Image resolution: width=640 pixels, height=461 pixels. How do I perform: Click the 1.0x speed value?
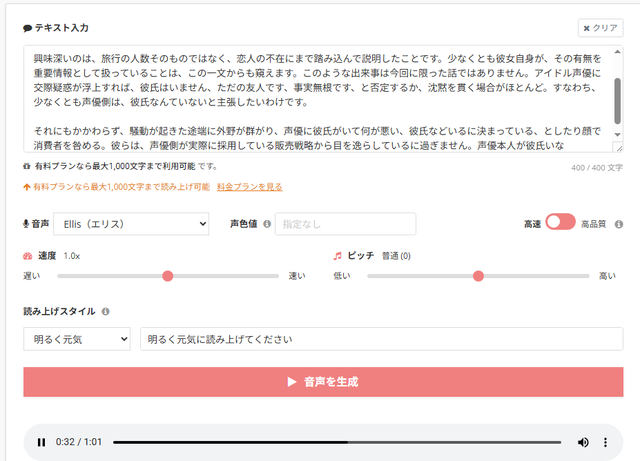(72, 256)
